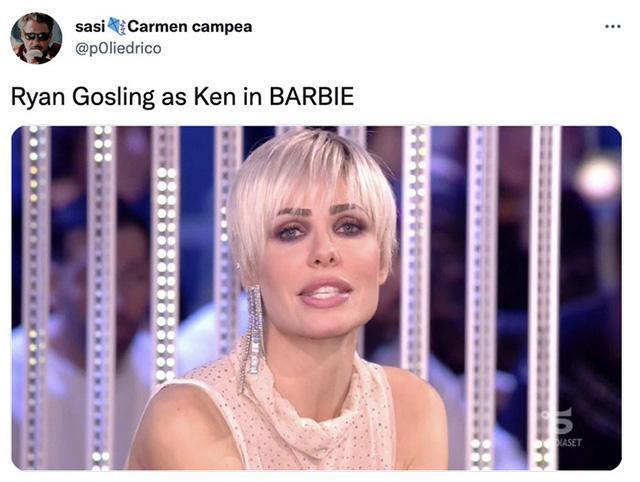Open the tweet's three-dot more options menu

613,27
